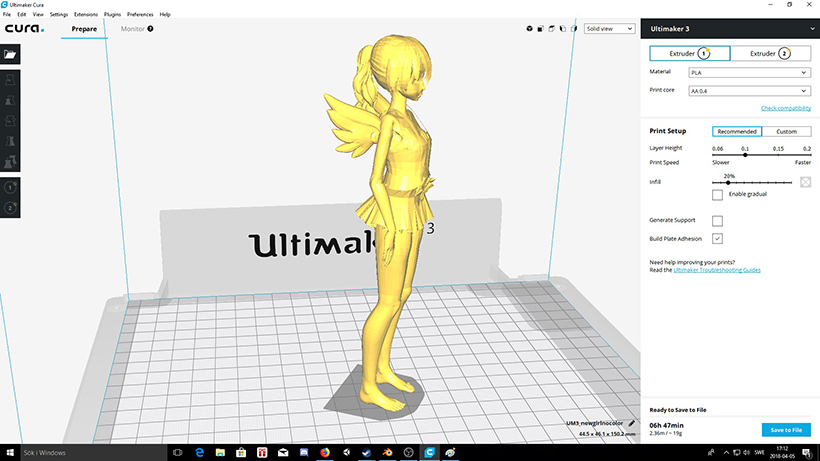Open Blender from the taskbar
This screenshot has height=461, width=820.
(388, 453)
